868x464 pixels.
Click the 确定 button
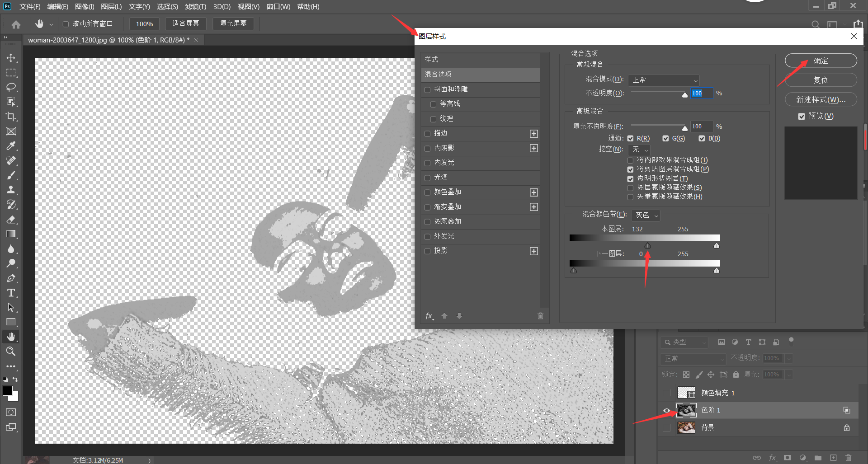pyautogui.click(x=821, y=61)
